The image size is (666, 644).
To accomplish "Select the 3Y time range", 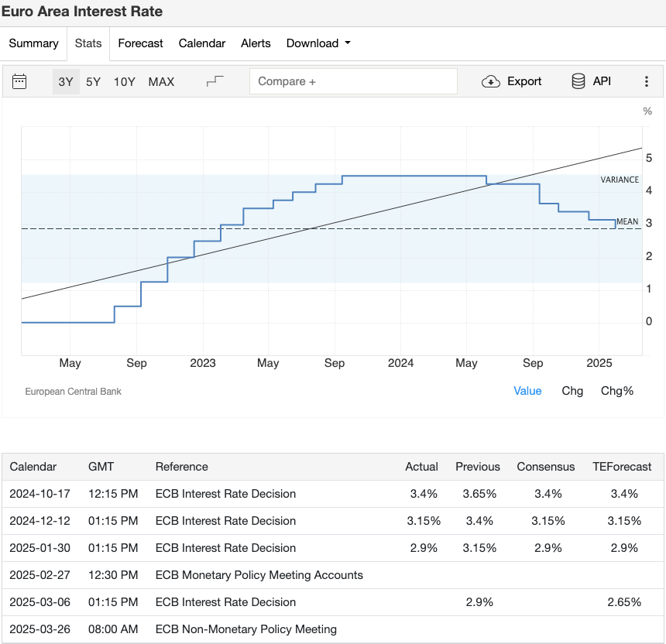I will 66,81.
